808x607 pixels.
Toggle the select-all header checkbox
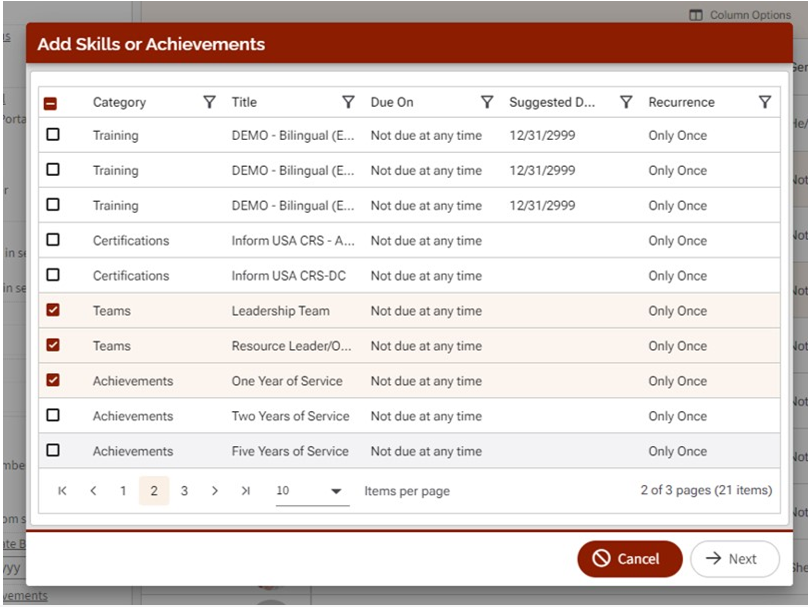click(x=50, y=103)
